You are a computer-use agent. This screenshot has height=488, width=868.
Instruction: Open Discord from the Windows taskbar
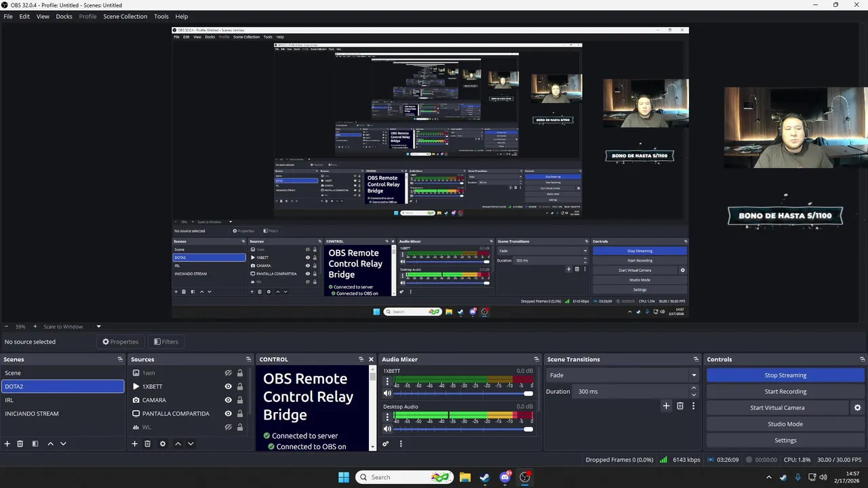pyautogui.click(x=505, y=477)
